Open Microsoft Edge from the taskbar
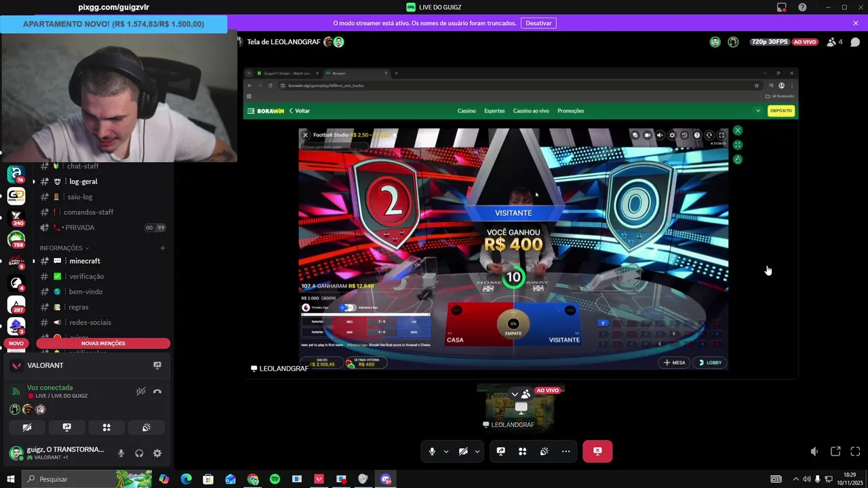Viewport: 868px width, 488px height. click(x=186, y=479)
